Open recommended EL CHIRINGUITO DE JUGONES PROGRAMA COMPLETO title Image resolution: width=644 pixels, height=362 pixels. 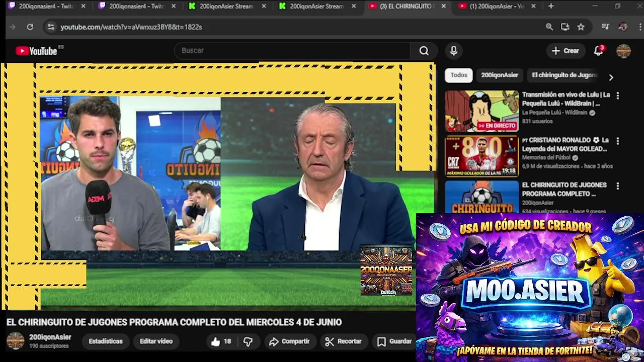pyautogui.click(x=564, y=190)
